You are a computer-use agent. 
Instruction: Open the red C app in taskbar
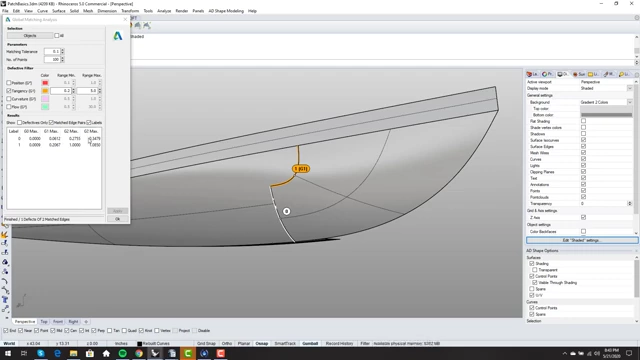click(220, 353)
